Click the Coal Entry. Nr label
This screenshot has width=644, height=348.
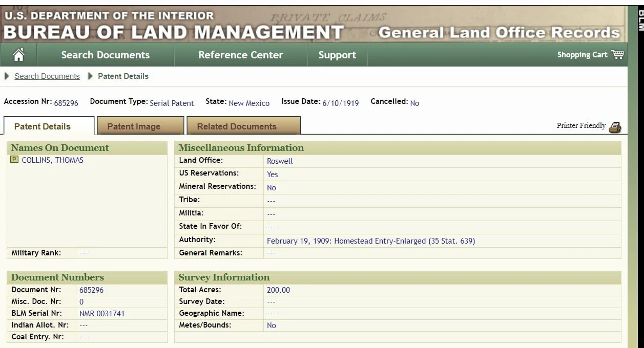click(36, 337)
